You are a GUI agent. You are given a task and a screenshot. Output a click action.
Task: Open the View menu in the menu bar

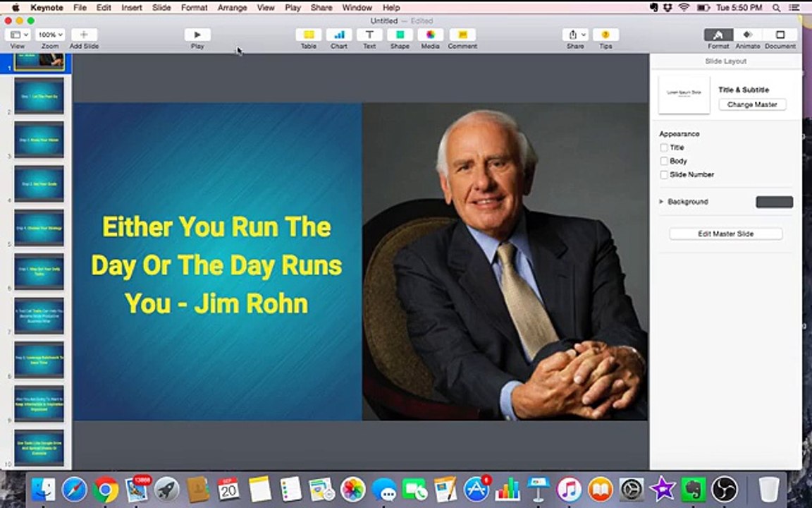click(x=266, y=7)
